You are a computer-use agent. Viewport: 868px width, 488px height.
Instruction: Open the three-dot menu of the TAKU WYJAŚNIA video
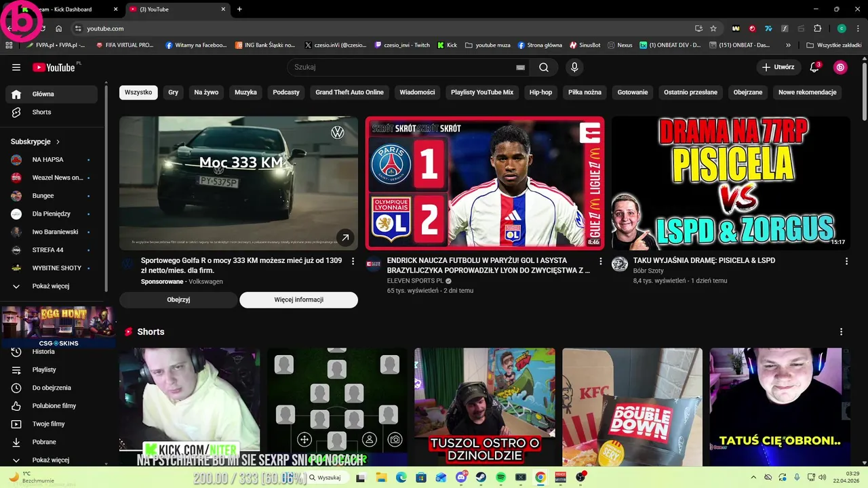tap(846, 261)
